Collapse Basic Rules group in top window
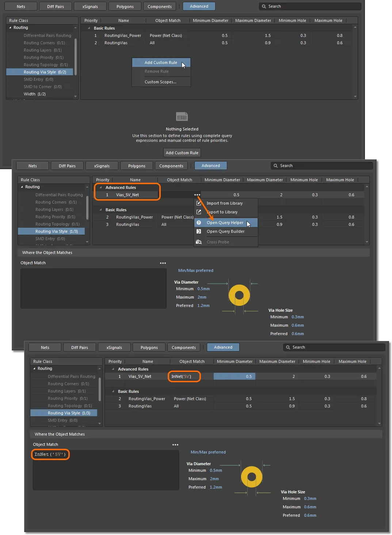The width and height of the screenshot is (392, 535). point(89,28)
